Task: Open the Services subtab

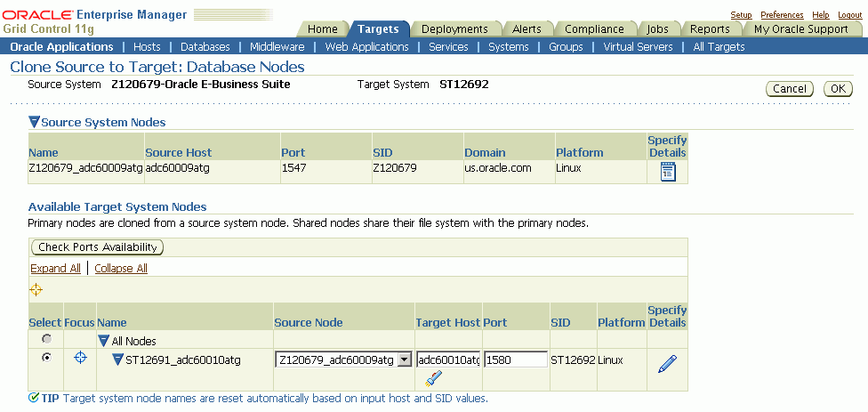Action: click(x=448, y=47)
